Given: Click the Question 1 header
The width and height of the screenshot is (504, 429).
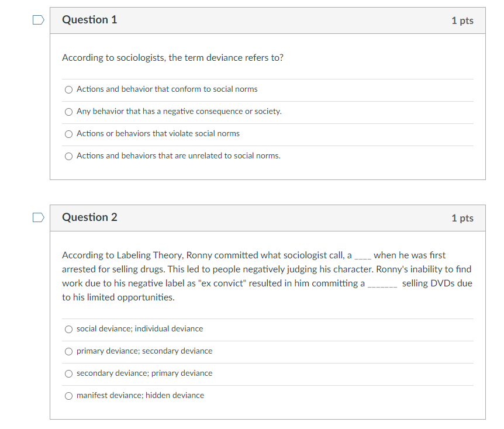Looking at the screenshot, I should 89,19.
